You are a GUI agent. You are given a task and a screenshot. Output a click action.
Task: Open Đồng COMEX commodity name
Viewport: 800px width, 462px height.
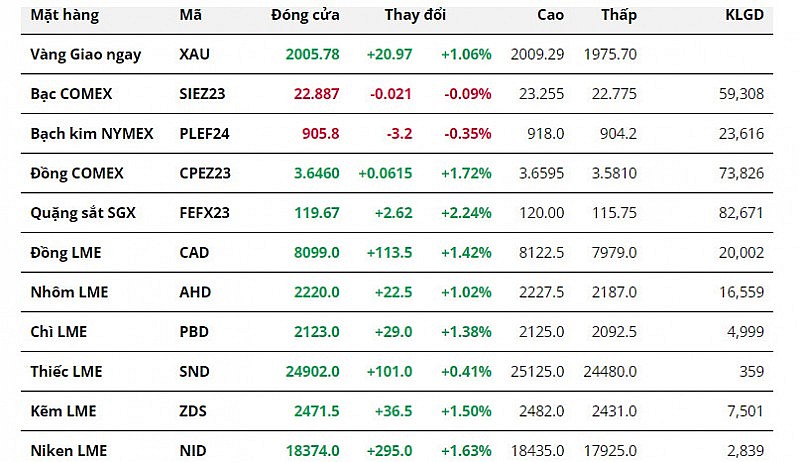click(77, 173)
